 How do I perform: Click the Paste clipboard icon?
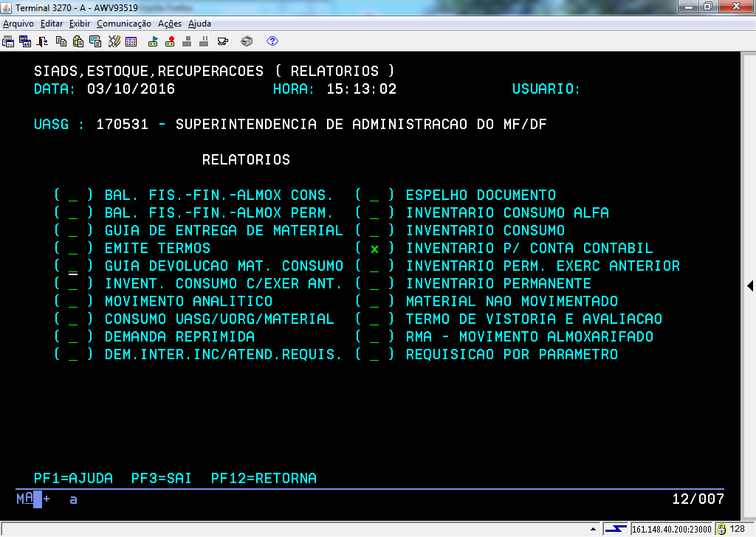point(78,41)
